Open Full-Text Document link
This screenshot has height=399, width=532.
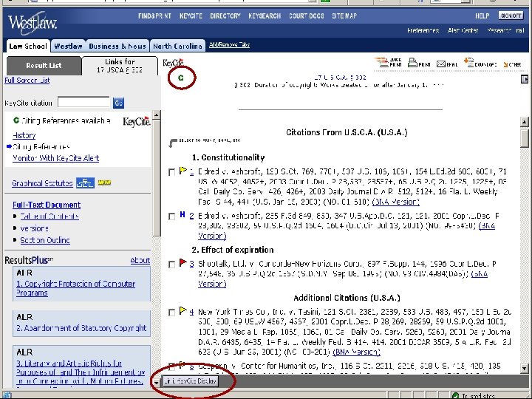point(47,205)
